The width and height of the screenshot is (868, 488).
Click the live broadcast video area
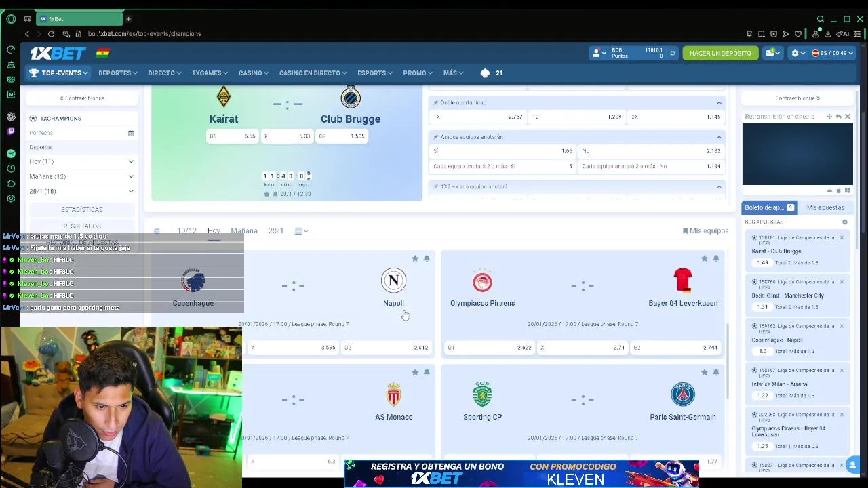[x=797, y=154]
